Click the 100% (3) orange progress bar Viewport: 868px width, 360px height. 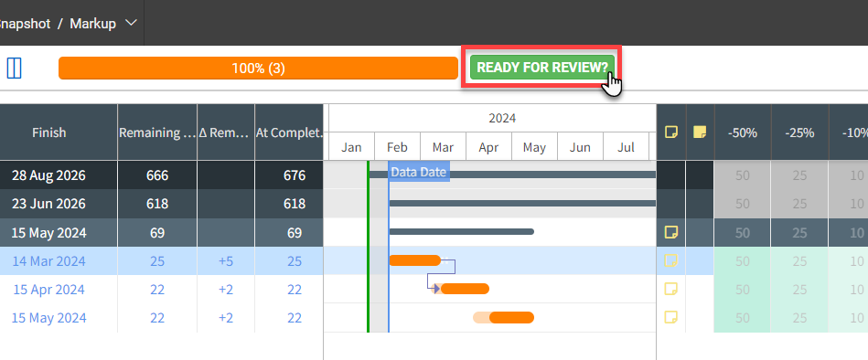(x=258, y=68)
